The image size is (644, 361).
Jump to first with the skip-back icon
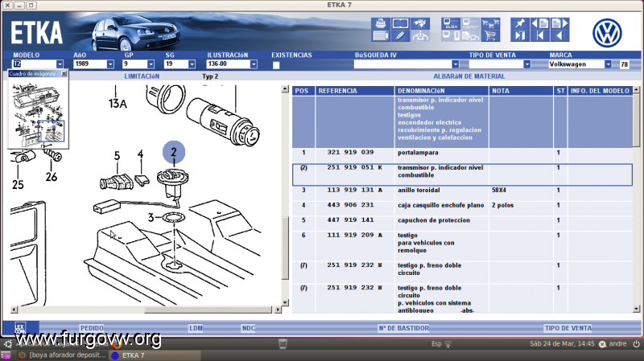[539, 35]
